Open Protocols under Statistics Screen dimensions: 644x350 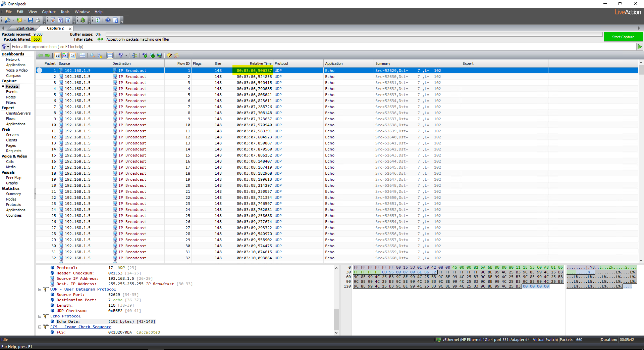click(13, 205)
